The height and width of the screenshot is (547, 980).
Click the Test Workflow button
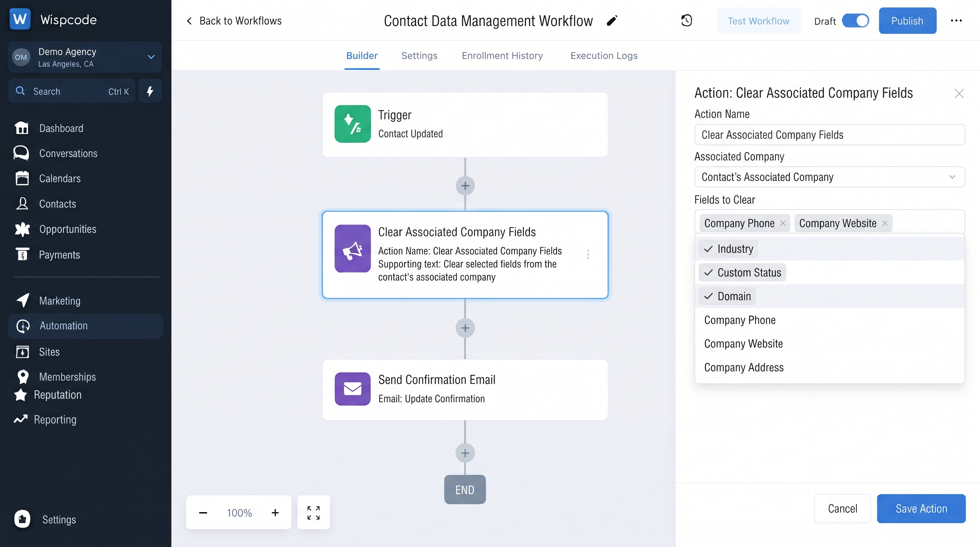[x=759, y=21]
